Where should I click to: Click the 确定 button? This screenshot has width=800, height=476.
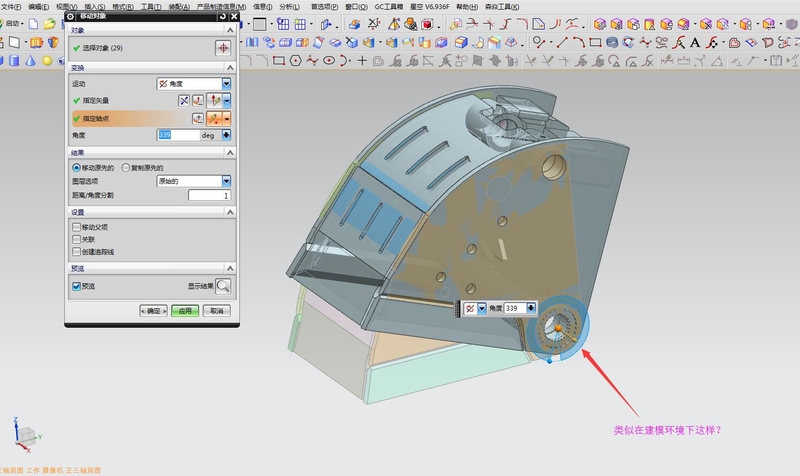(154, 311)
